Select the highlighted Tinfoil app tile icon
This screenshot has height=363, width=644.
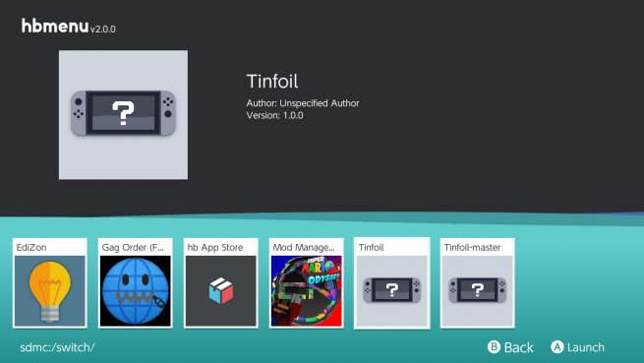click(x=392, y=290)
